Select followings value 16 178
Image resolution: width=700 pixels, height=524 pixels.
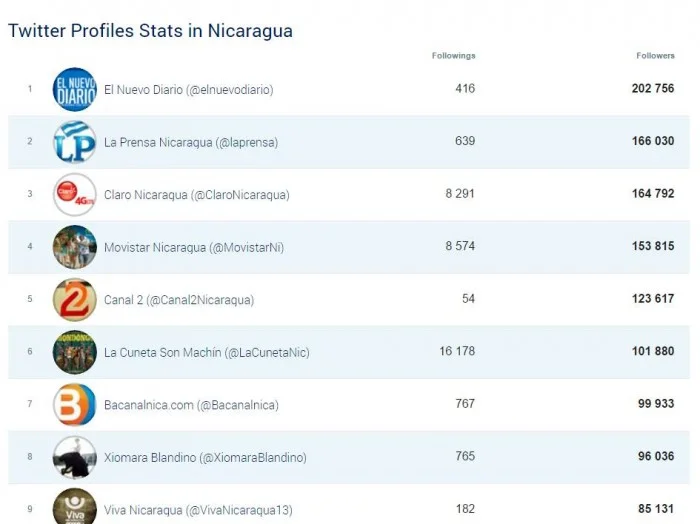[x=457, y=351]
